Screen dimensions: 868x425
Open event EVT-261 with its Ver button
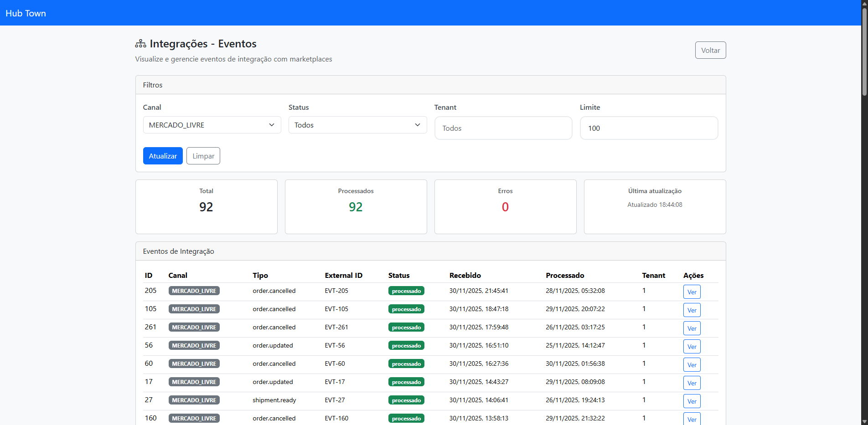point(691,328)
